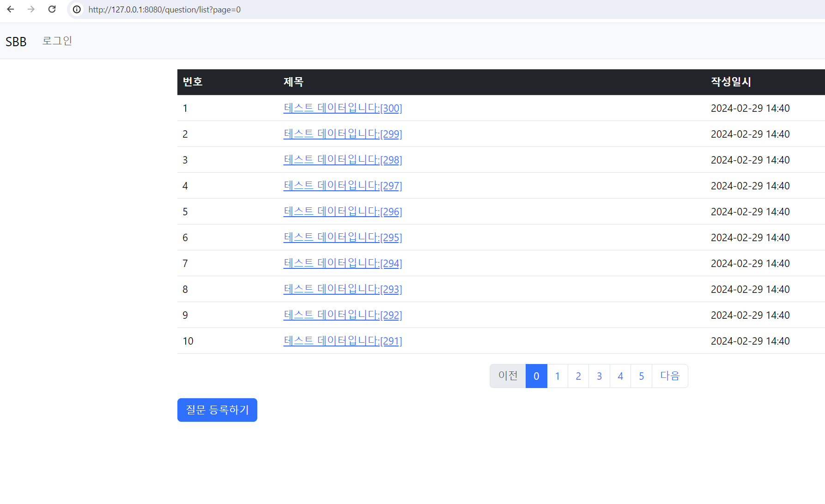The width and height of the screenshot is (825, 504).
Task: Open question 테스트 데이터입니다:[295]
Action: coord(343,237)
